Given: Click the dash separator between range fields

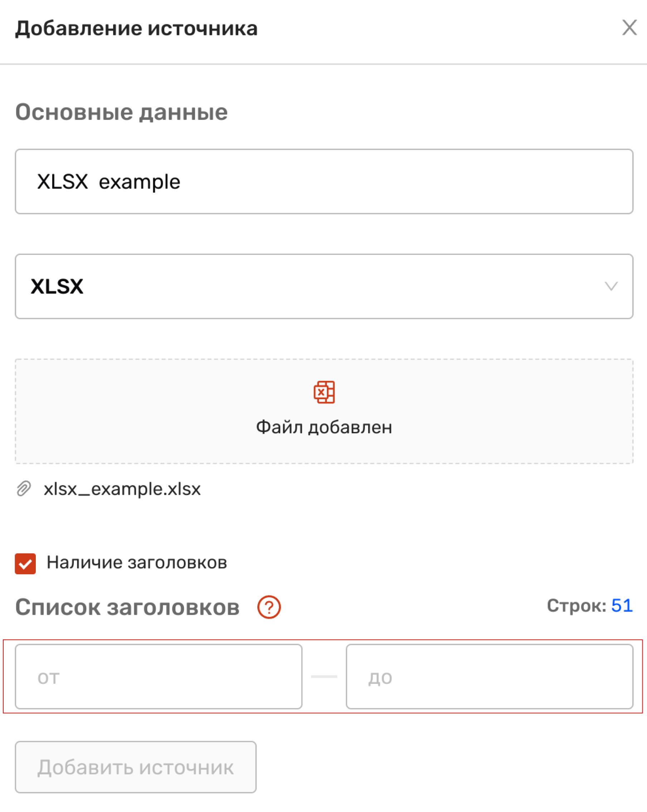Looking at the screenshot, I should pyautogui.click(x=324, y=677).
